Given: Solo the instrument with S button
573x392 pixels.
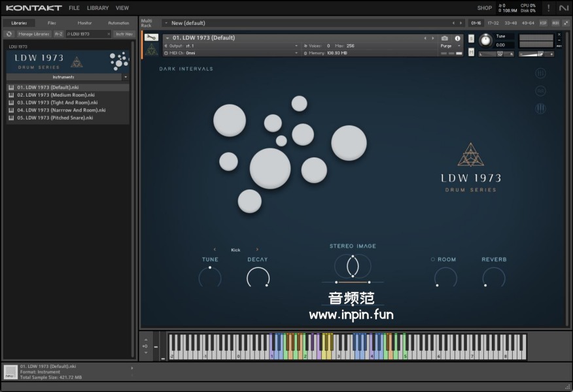Looking at the screenshot, I should click(x=471, y=39).
